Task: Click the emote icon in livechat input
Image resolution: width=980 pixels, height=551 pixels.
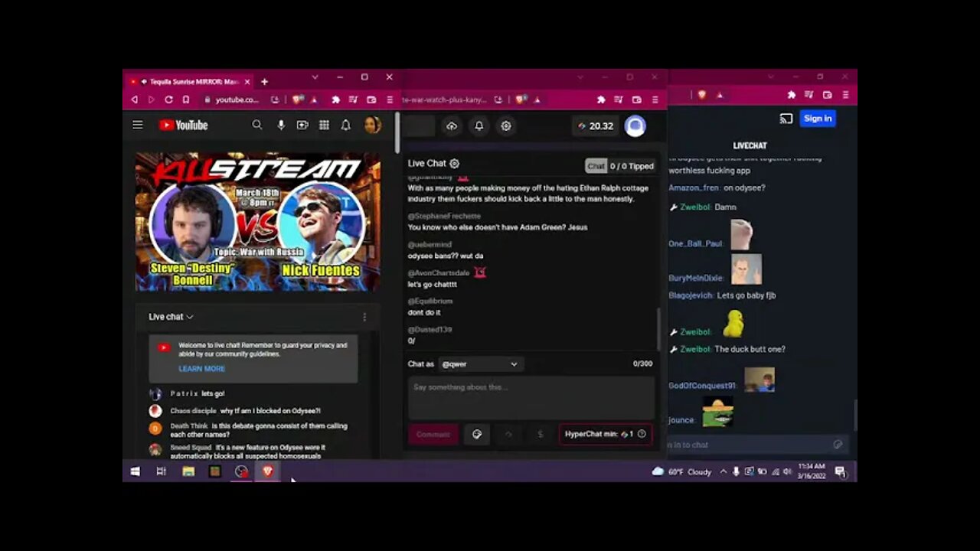Action: tap(838, 445)
